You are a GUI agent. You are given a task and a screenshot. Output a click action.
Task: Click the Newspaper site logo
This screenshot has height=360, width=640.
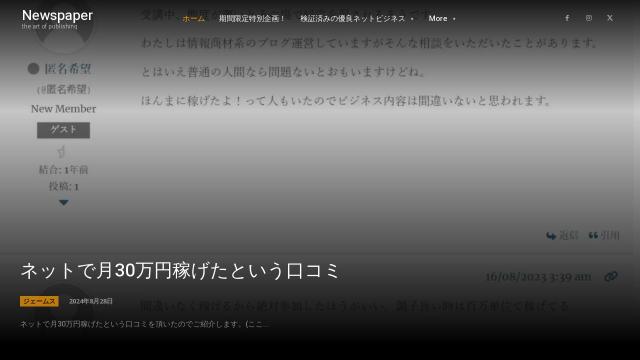(x=57, y=19)
